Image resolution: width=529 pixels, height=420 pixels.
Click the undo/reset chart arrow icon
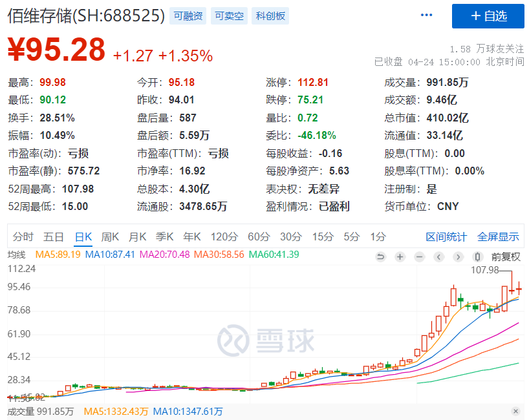(x=380, y=257)
